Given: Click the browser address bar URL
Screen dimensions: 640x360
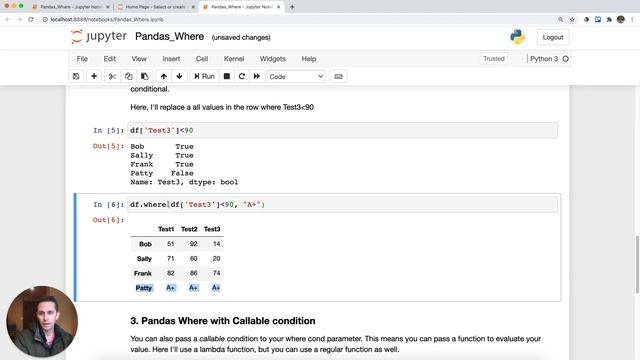Looking at the screenshot, I should coord(107,19).
